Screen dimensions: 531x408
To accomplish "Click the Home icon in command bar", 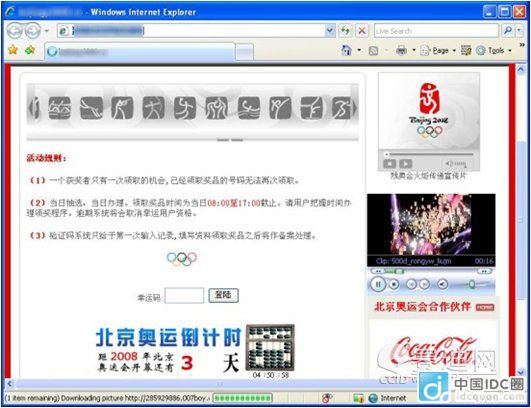I will 346,51.
